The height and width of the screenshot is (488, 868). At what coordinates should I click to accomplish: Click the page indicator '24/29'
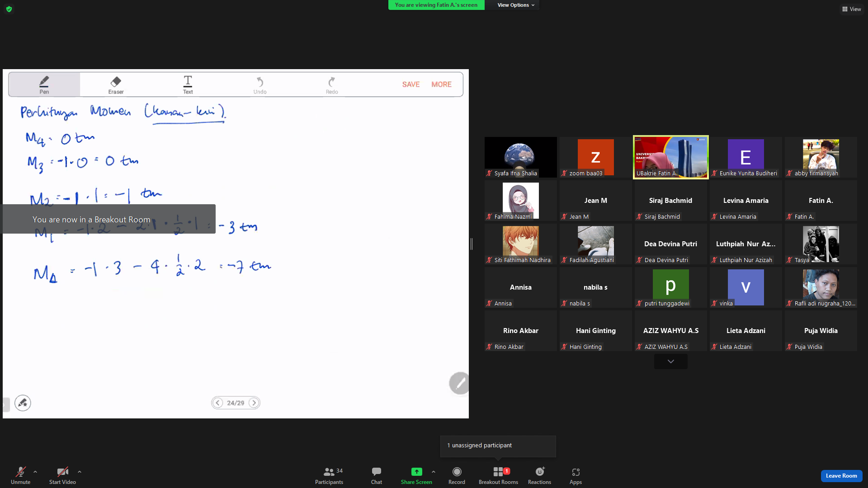click(x=236, y=403)
